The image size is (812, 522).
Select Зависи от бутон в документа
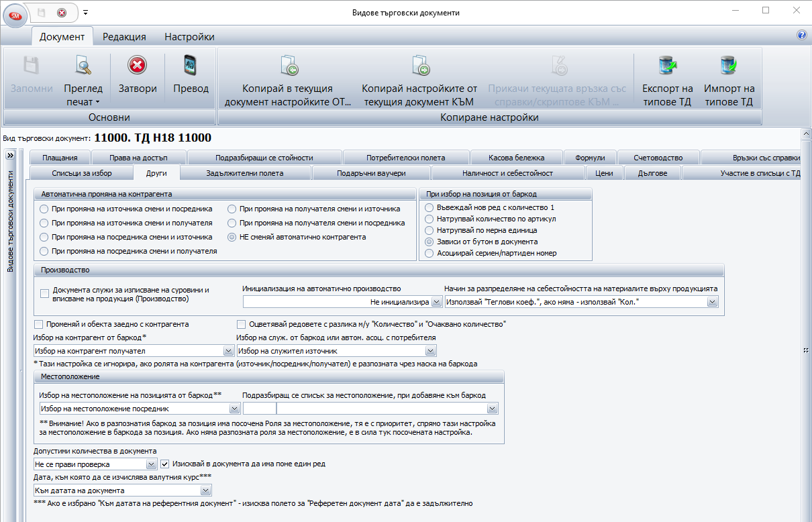click(x=429, y=242)
